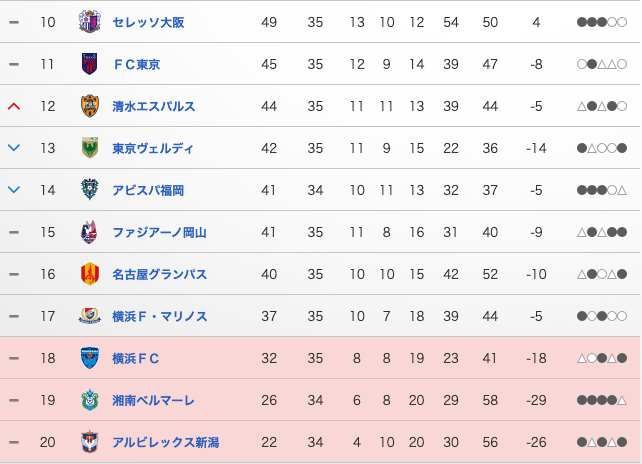Click the red rank-up arrow beside position 12
Viewport: 642px width, 464px height.
click(x=14, y=106)
